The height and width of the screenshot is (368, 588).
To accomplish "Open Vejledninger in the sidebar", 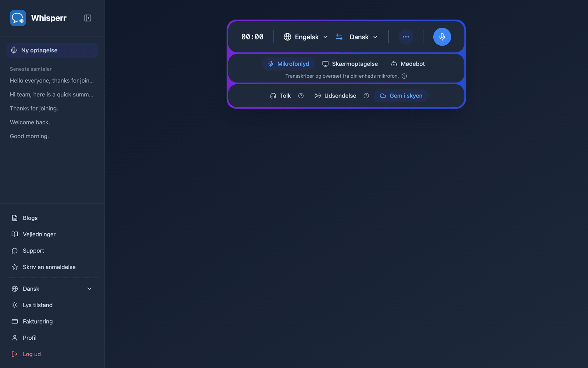I will 52,234.
